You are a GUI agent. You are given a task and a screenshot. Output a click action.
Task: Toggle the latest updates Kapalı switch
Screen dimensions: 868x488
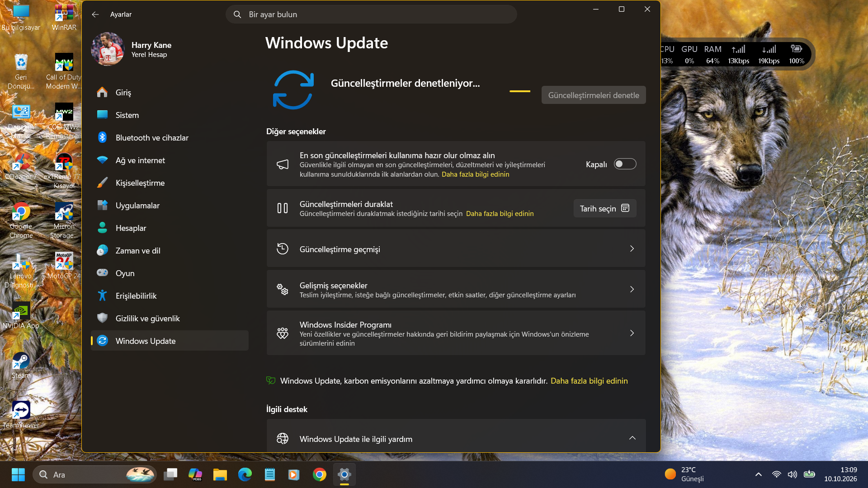coord(625,164)
